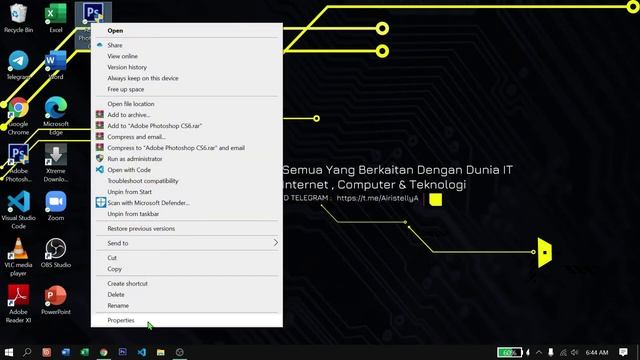Switch to OBS Studio in the taskbar
640x360 pixels.
180,352
